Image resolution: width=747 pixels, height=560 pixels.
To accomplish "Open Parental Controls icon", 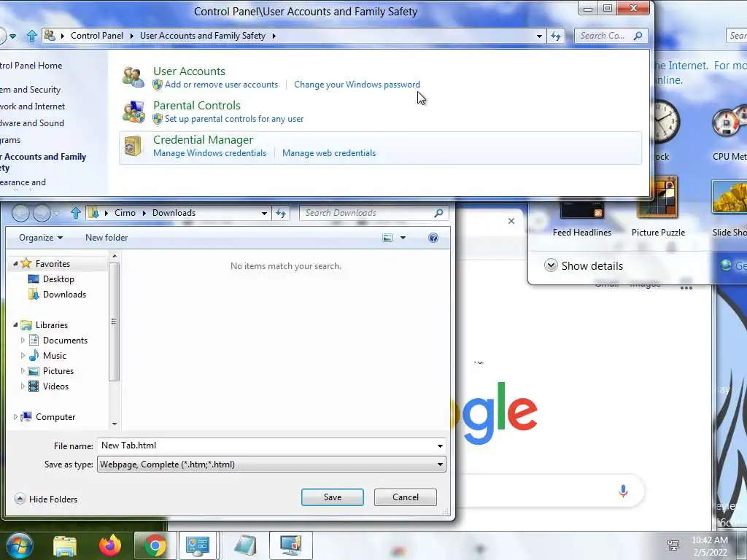I will [133, 112].
